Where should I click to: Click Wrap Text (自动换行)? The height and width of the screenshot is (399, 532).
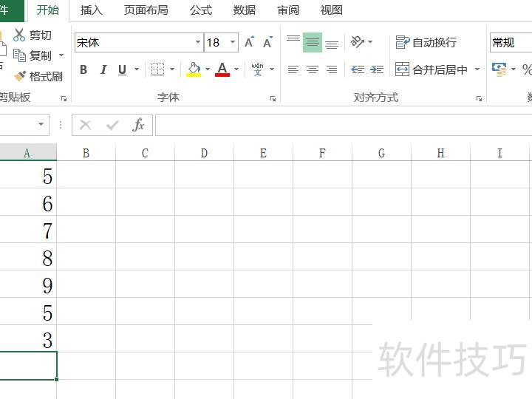tap(426, 42)
